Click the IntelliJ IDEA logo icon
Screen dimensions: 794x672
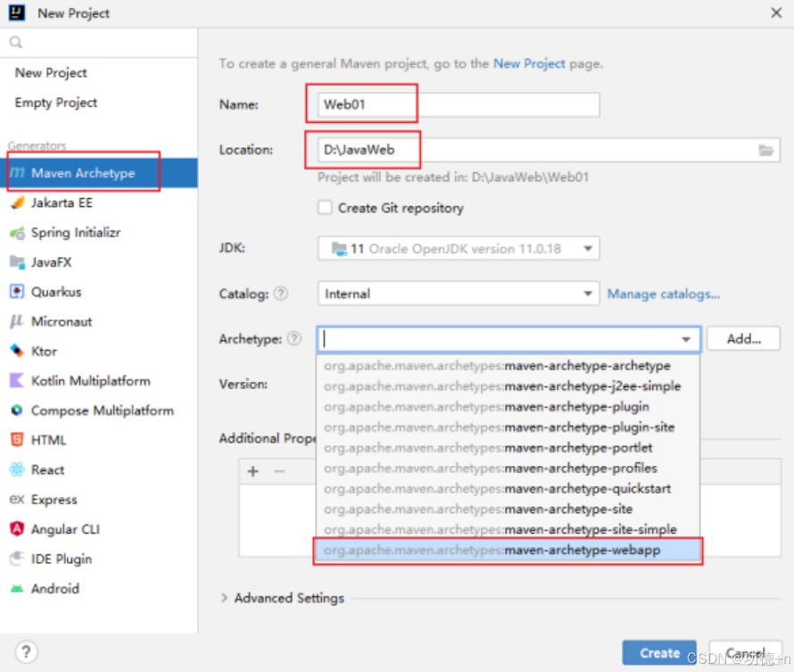[x=17, y=12]
